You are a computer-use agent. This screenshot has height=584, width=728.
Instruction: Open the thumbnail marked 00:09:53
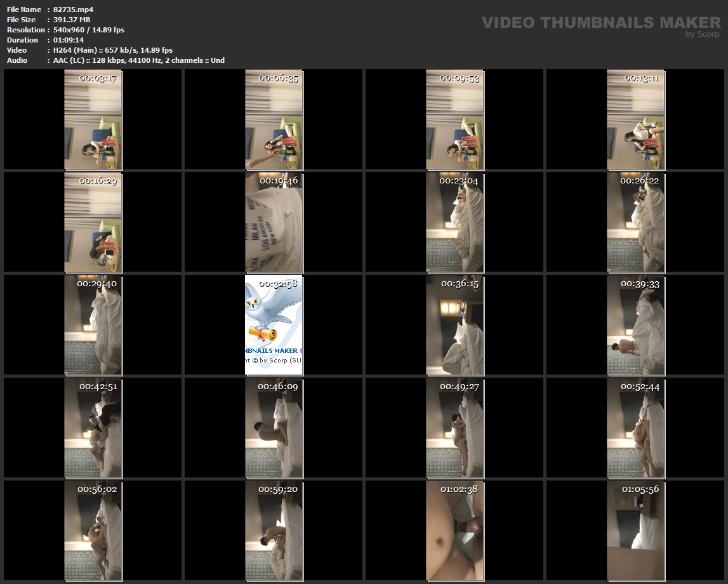point(454,119)
